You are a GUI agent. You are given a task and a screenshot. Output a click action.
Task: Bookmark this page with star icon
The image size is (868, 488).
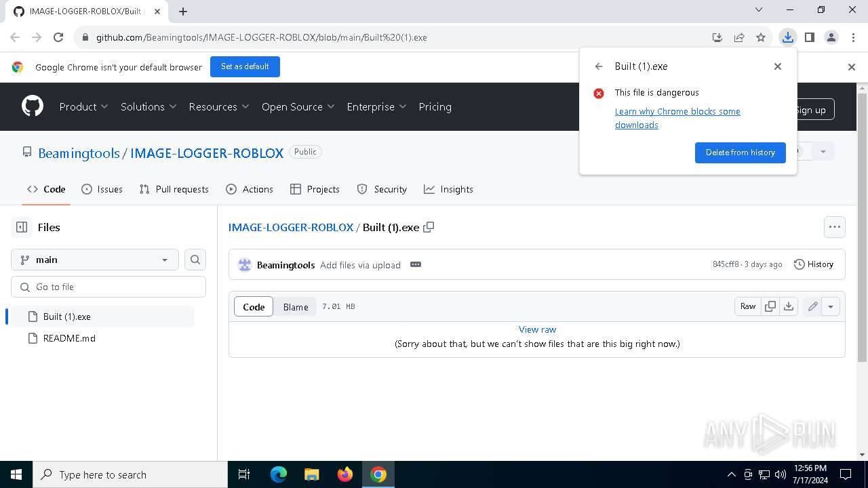[761, 37]
